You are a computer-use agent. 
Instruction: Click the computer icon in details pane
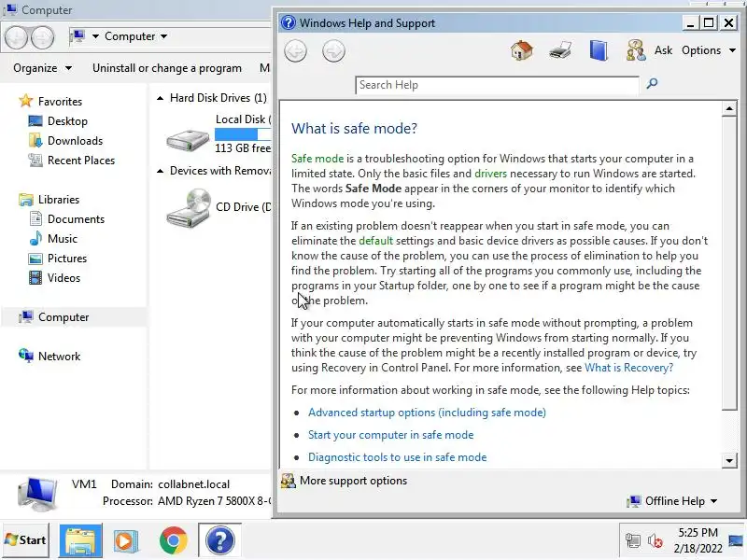click(37, 494)
